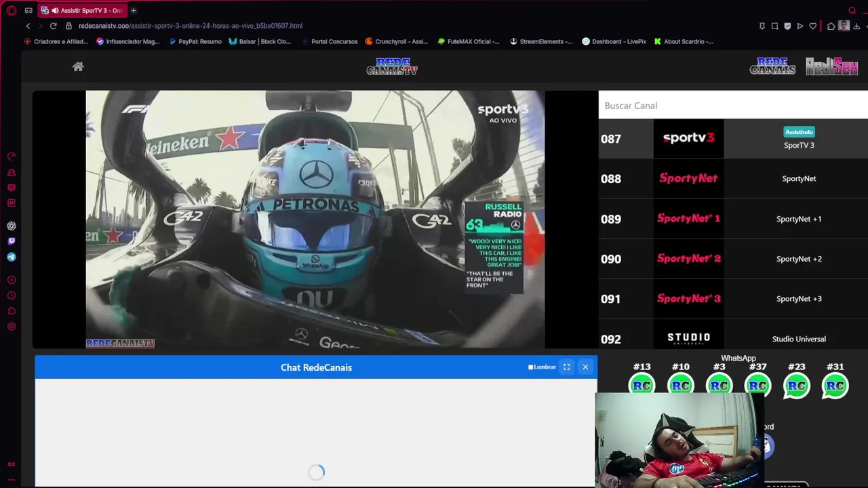Screen dimensions: 868x488
Task: Open the Opera GX main menu logo
Action: (x=12, y=10)
